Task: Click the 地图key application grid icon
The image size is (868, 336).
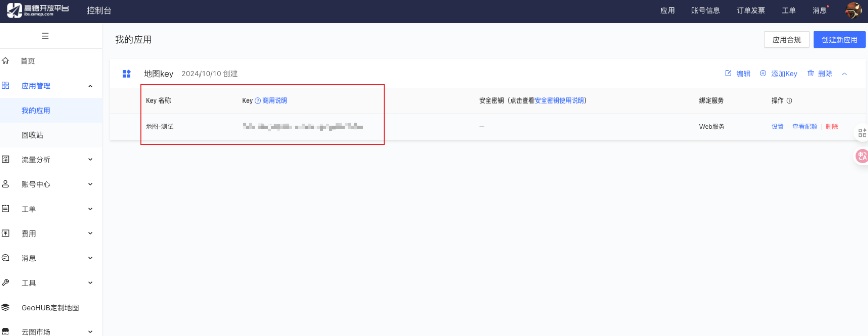Action: [127, 74]
